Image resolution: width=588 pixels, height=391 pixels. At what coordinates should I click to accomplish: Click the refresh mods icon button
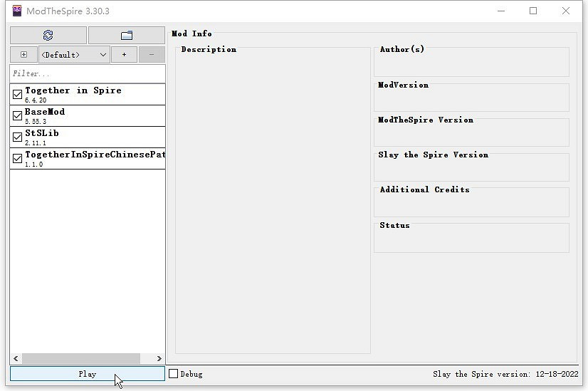click(x=48, y=36)
